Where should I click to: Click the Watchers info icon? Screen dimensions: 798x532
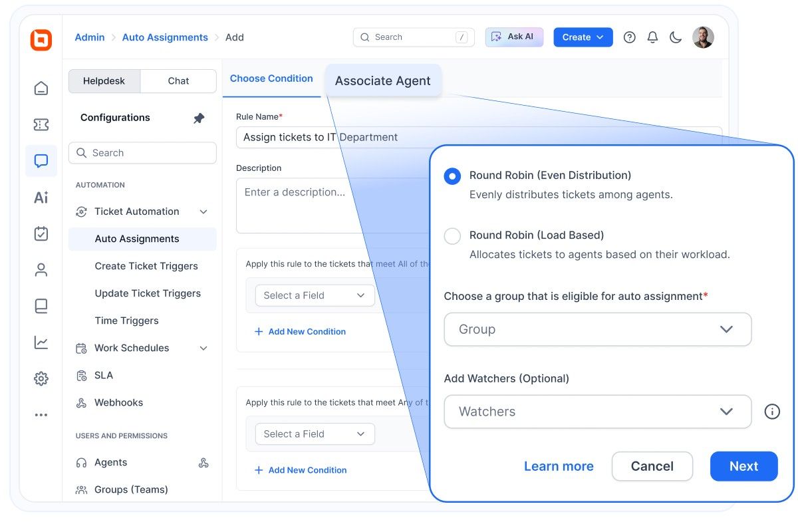(771, 412)
